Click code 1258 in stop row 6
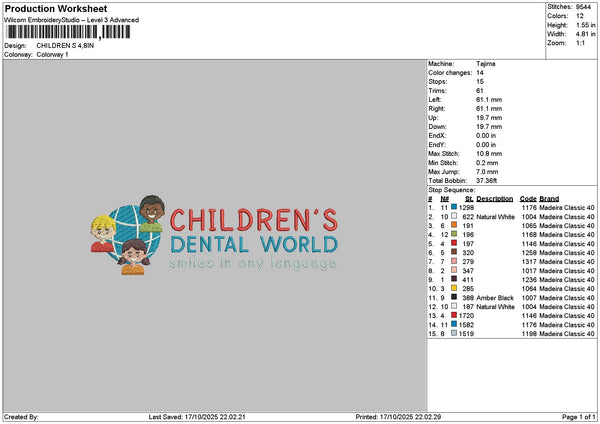This screenshot has width=600, height=424. (529, 253)
